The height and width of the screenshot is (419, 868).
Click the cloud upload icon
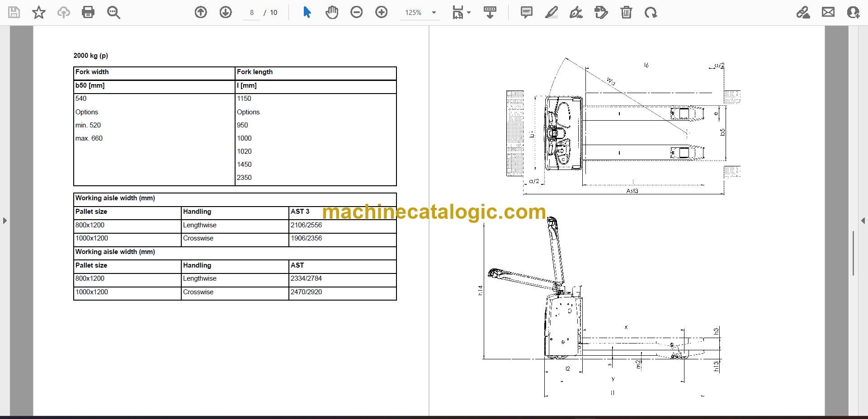pyautogui.click(x=64, y=12)
